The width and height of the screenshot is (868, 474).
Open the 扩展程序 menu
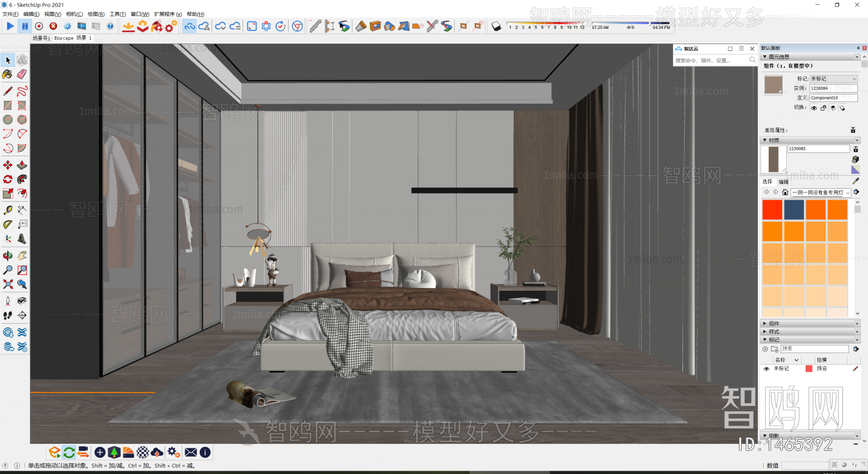(x=168, y=14)
